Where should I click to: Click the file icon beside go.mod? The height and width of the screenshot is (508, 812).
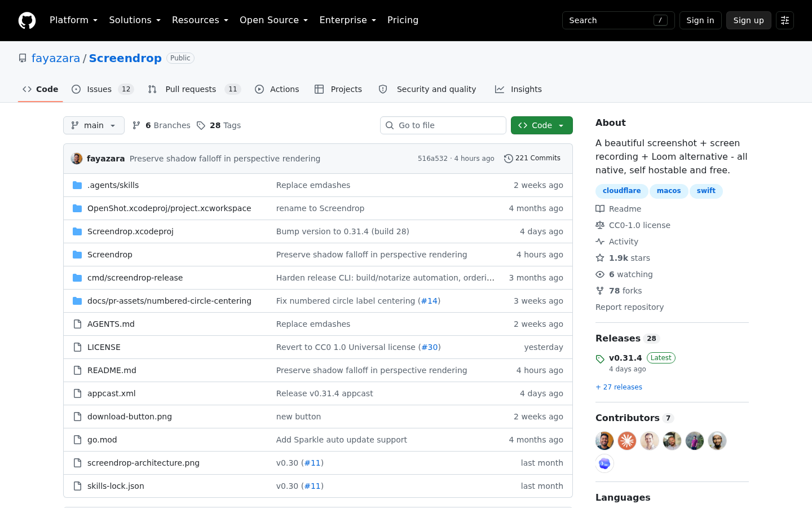click(77, 440)
